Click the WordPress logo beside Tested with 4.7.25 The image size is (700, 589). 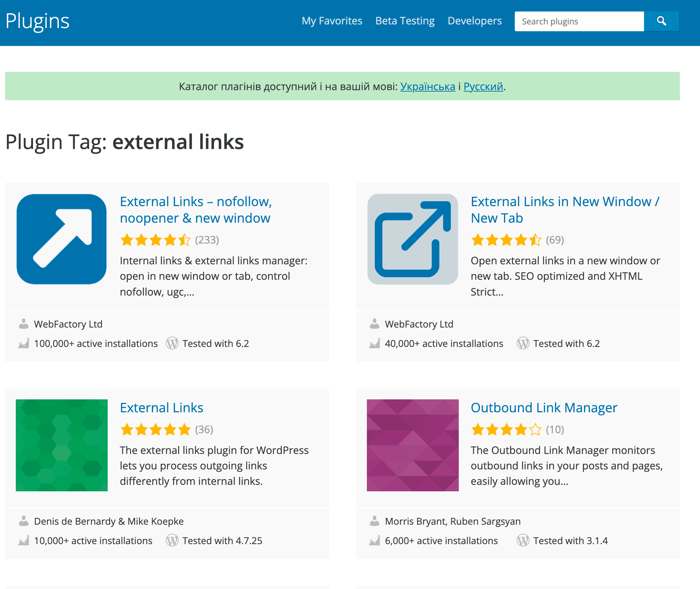tap(172, 541)
